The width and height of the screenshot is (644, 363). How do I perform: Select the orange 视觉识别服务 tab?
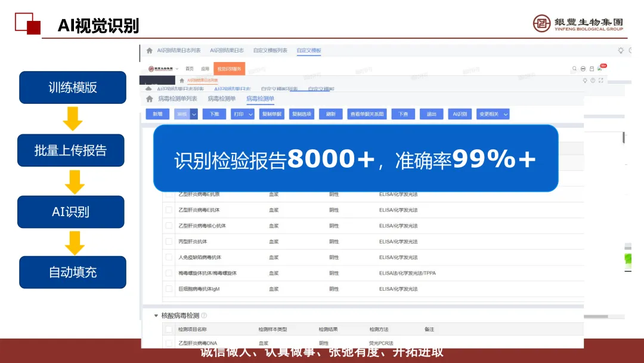(x=229, y=69)
